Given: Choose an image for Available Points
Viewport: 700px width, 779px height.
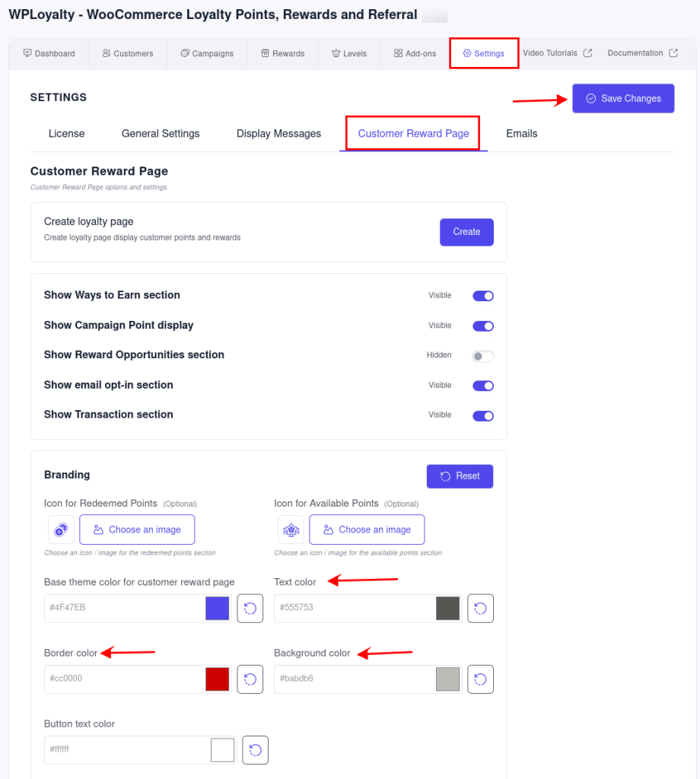Looking at the screenshot, I should pyautogui.click(x=367, y=529).
